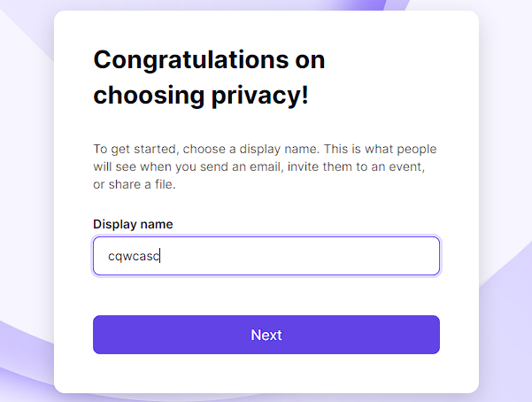Click the typed text cqwcasc
Viewport: 532px width, 402px height.
[134, 257]
